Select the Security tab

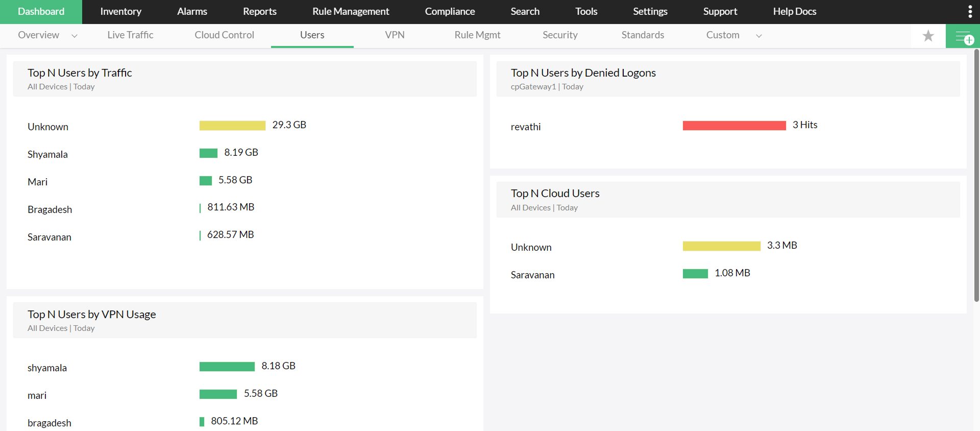pos(560,35)
